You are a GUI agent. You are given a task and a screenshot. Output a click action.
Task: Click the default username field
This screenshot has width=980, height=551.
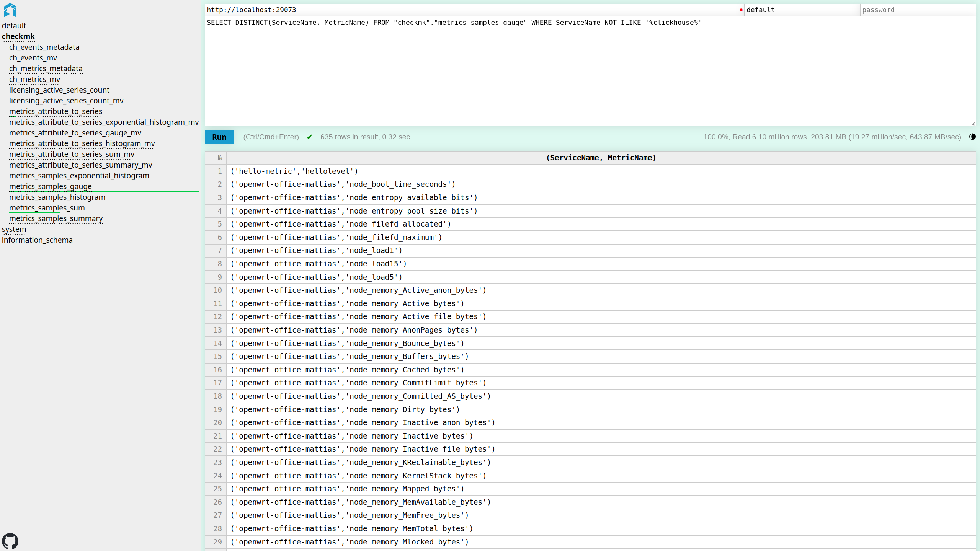800,10
